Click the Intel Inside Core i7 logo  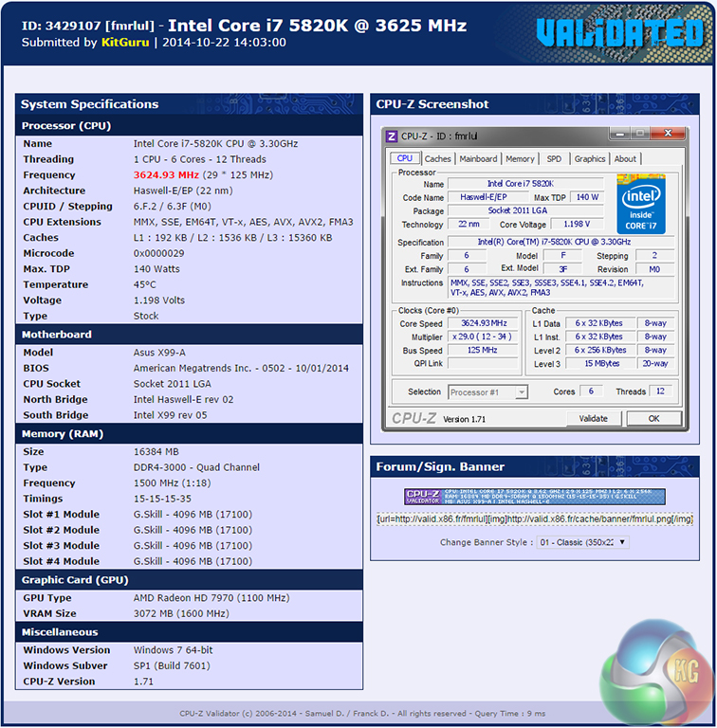(x=641, y=204)
